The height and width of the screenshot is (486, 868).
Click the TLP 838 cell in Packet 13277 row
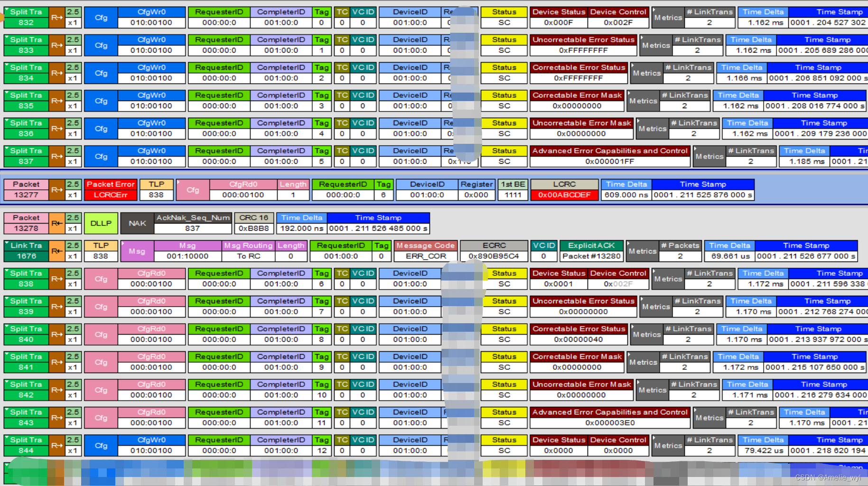(156, 190)
